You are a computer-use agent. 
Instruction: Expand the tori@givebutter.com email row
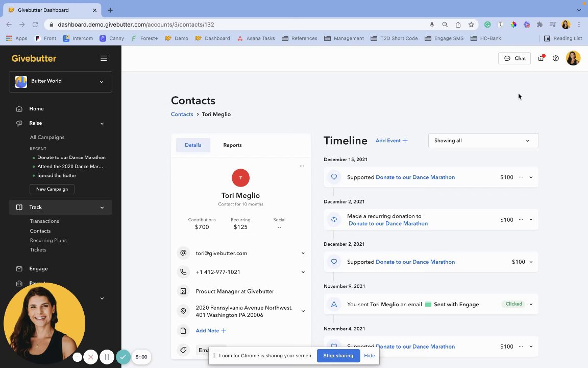pos(303,253)
